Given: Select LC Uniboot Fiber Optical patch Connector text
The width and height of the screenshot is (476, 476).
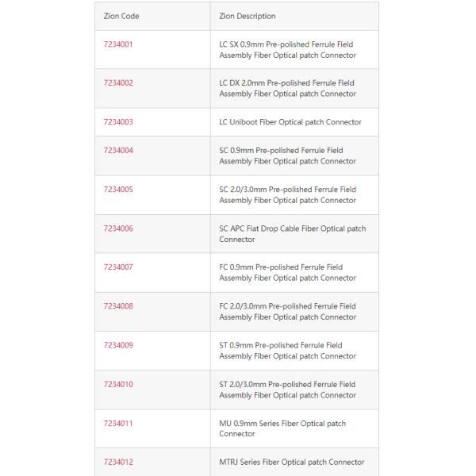Looking at the screenshot, I should point(290,122).
